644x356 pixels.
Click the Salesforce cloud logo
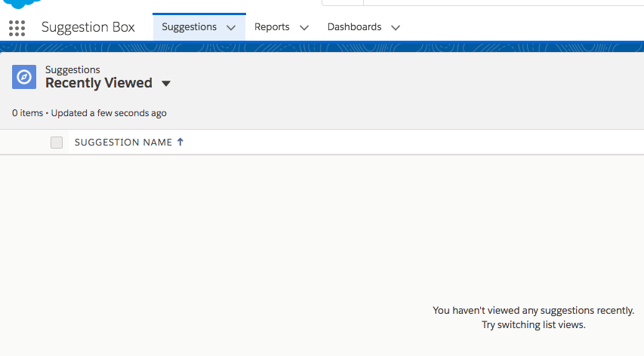coord(24,4)
